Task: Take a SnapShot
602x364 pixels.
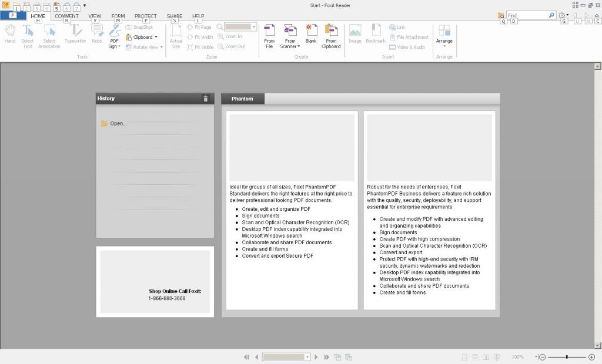Action: point(139,27)
